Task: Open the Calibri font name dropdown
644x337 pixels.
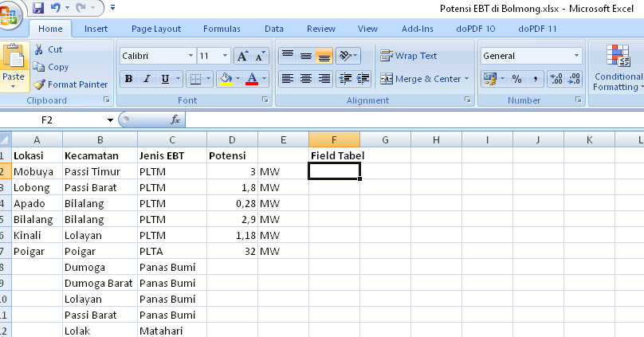Action: click(x=190, y=56)
